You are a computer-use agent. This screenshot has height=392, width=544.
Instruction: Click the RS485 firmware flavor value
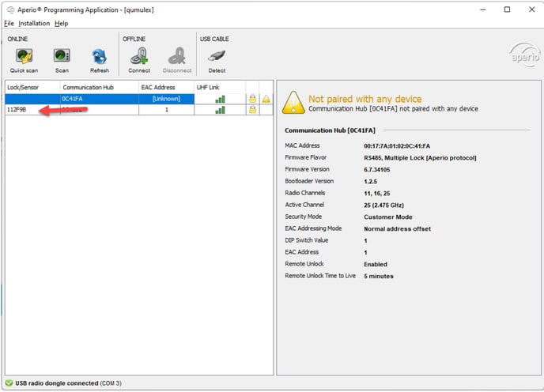[420, 158]
